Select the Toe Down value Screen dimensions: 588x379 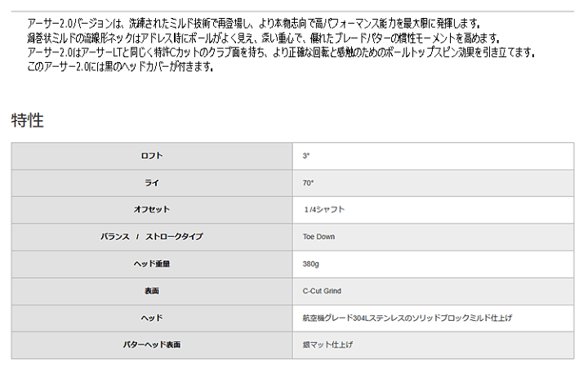pyautogui.click(x=318, y=237)
